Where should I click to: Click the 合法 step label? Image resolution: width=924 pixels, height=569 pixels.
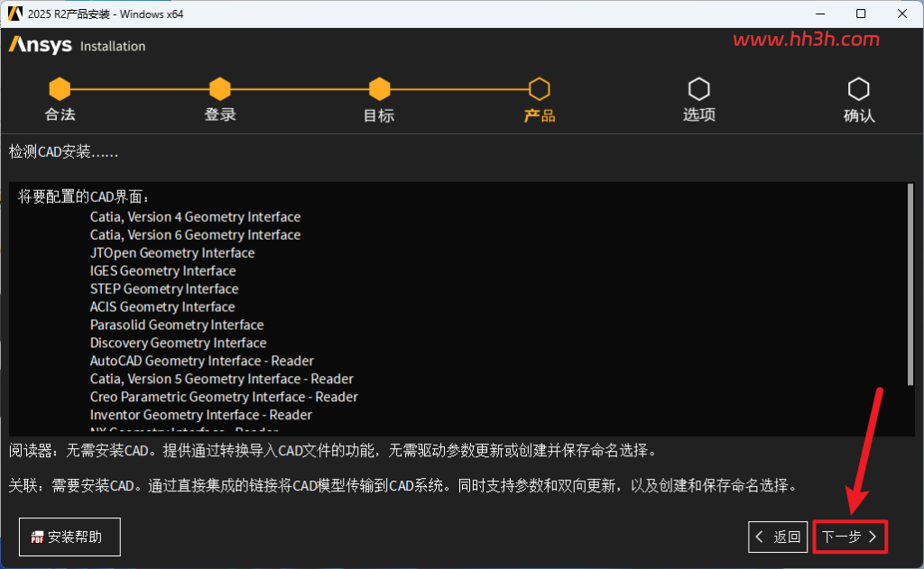[60, 115]
